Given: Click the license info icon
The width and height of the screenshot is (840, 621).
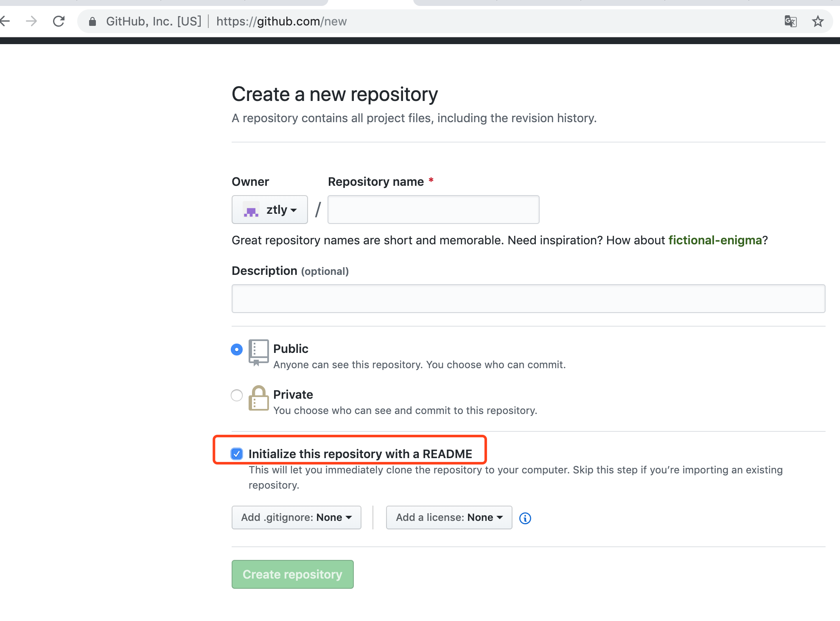Looking at the screenshot, I should click(x=525, y=518).
